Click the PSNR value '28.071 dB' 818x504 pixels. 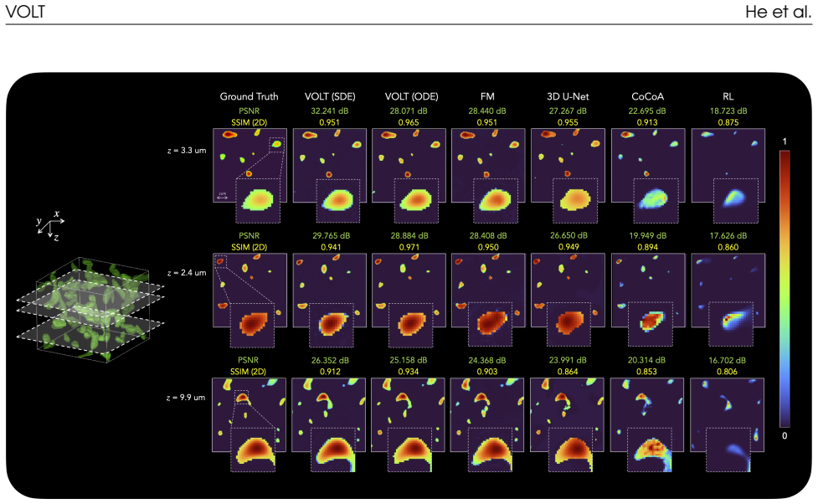click(409, 111)
